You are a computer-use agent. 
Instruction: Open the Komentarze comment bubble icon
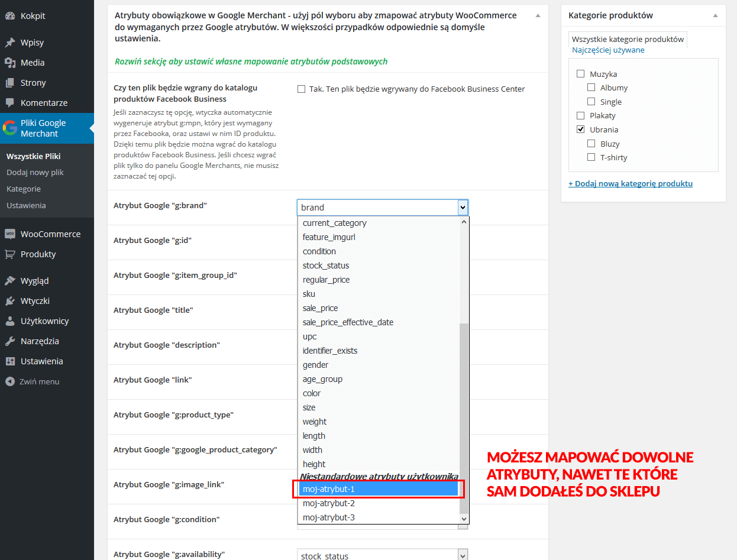(x=10, y=103)
